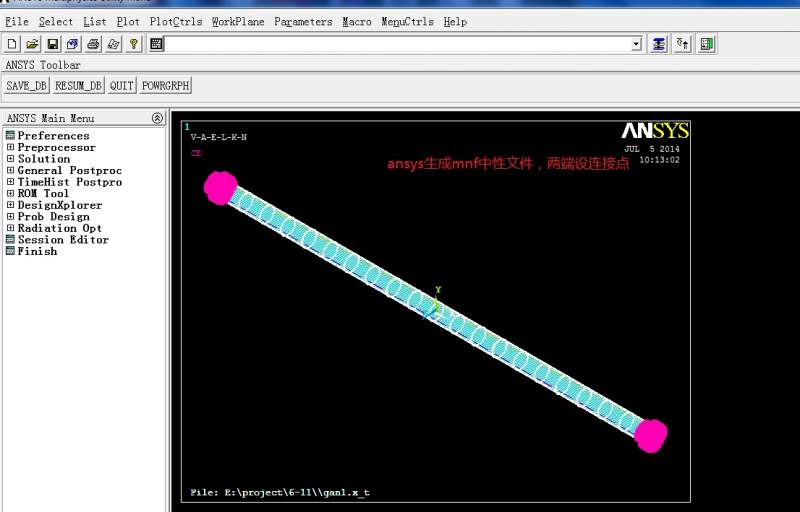Click the POWRGRPH toolbar button
Viewport: 800px width, 512px height.
tap(165, 85)
